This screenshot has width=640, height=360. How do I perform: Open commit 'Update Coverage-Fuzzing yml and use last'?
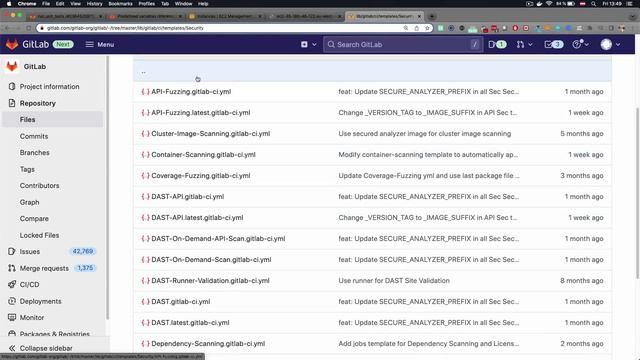click(429, 176)
